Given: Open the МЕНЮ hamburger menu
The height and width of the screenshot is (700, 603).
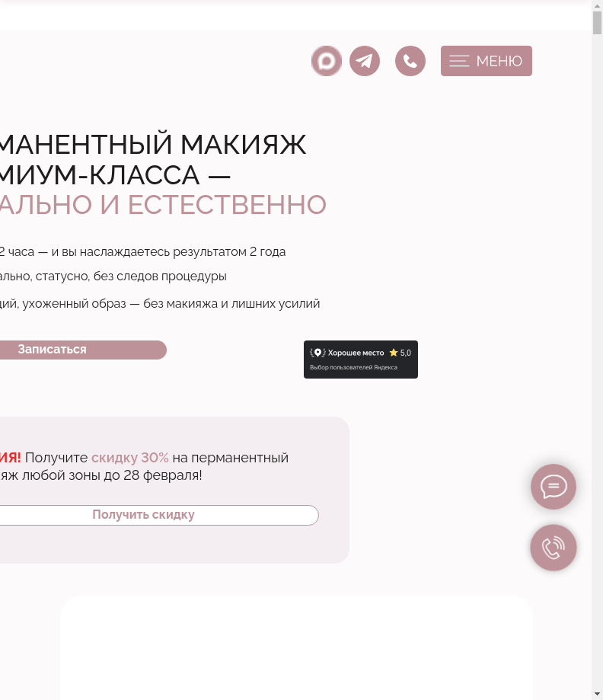Looking at the screenshot, I should click(487, 61).
